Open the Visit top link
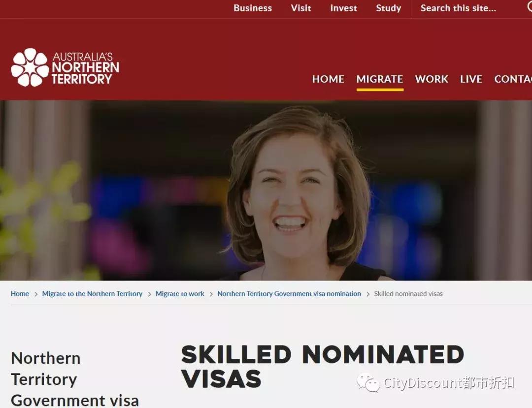This screenshot has height=408, width=532. (301, 8)
